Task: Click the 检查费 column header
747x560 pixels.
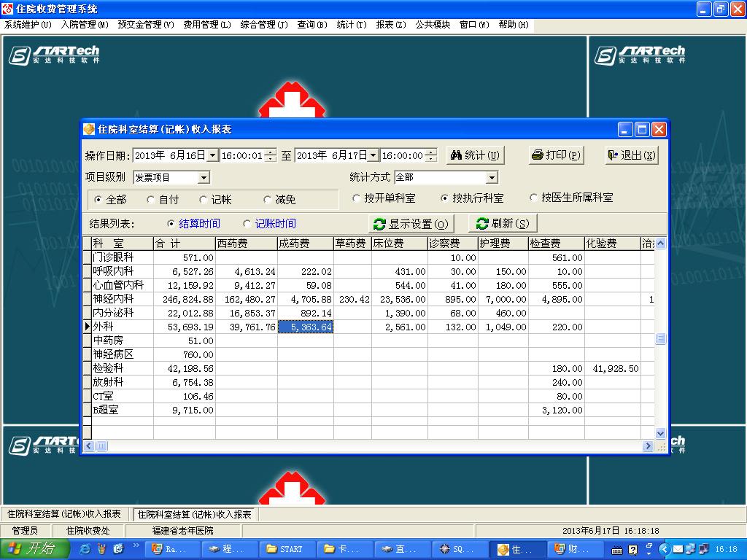Action: tap(556, 244)
